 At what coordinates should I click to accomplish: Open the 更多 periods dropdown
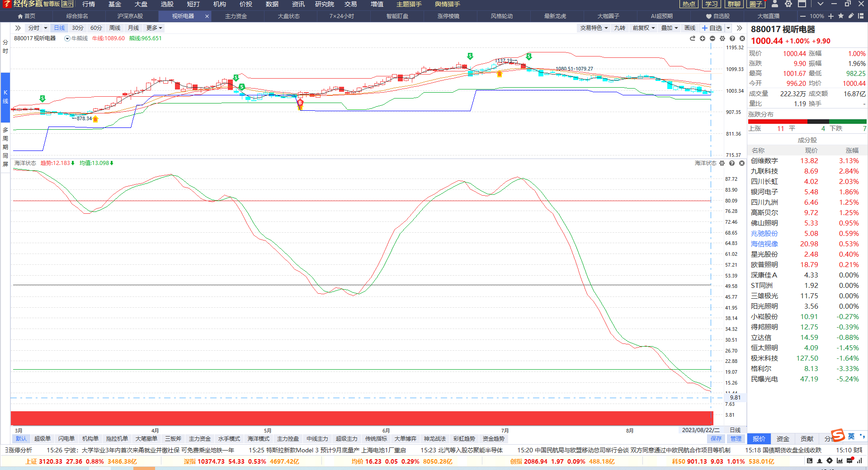point(154,28)
